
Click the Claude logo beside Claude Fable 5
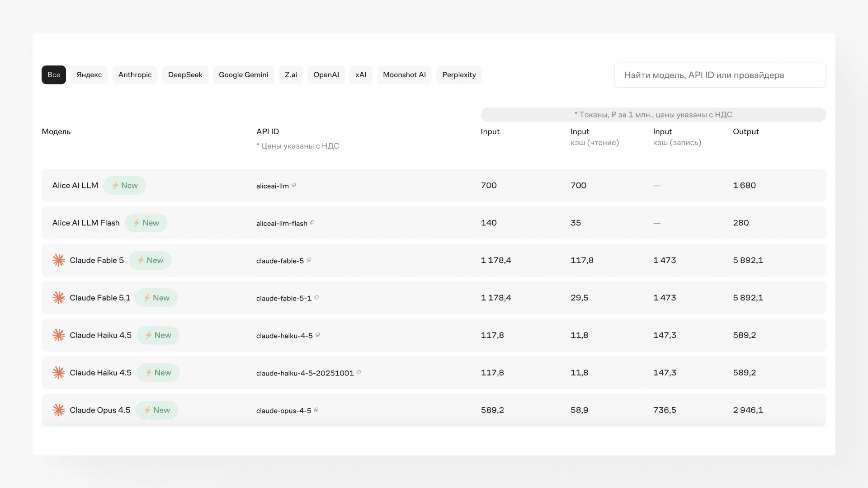pos(59,260)
